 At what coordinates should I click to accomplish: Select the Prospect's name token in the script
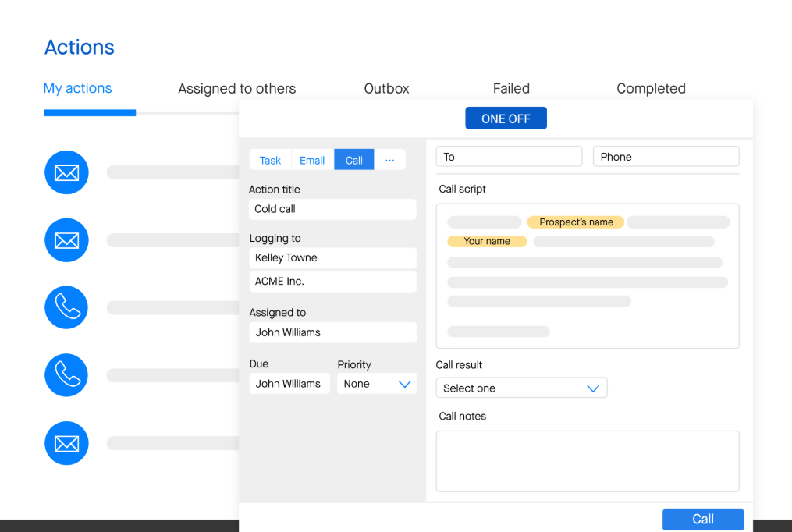point(575,222)
